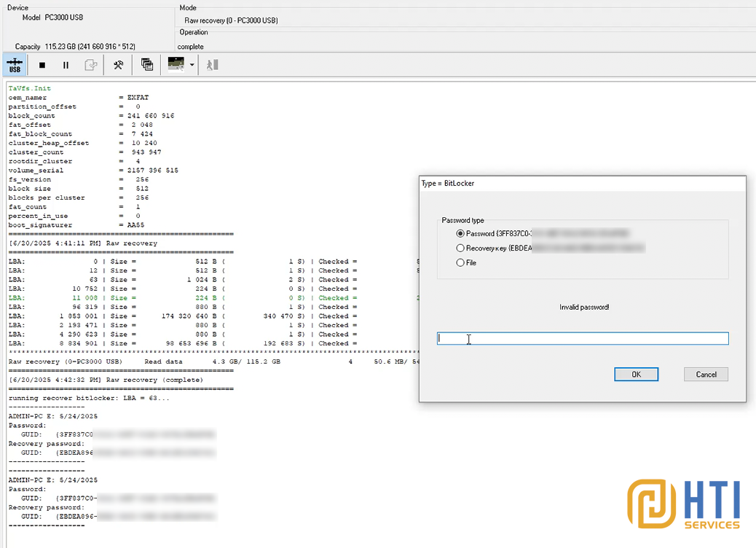Click the Model 'PC3000 USB' value

(x=63, y=17)
